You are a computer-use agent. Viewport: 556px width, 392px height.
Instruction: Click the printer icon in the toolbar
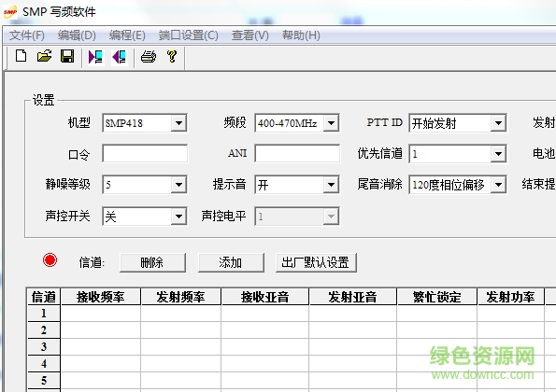(149, 56)
